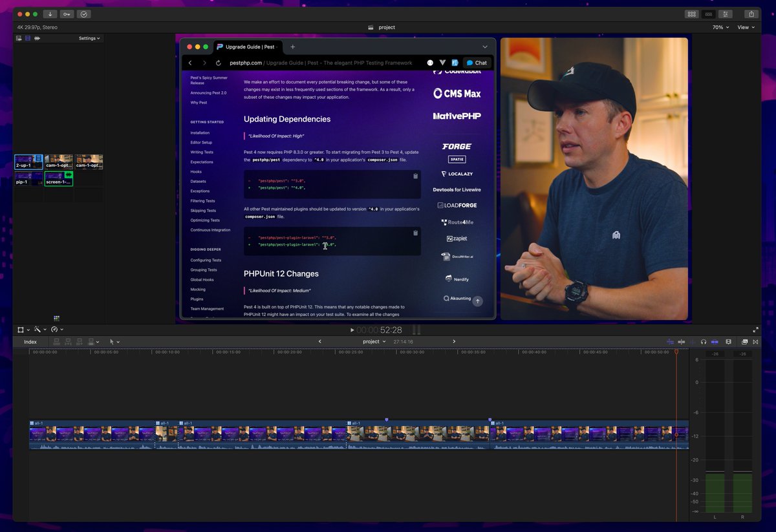Viewport: 776px width, 532px height.
Task: Open the viewer View options menu
Action: pos(746,27)
